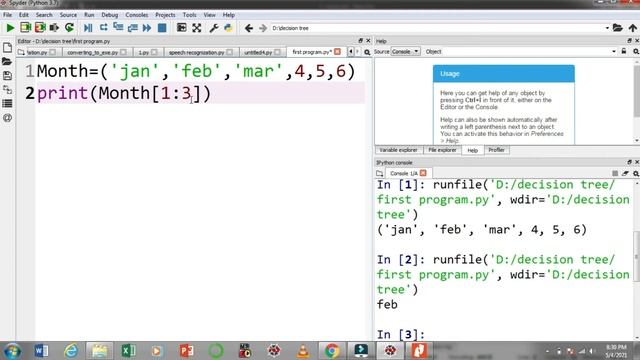This screenshot has height=360, width=640.
Task: Run the current file with the green play icon
Action: pos(10,28)
